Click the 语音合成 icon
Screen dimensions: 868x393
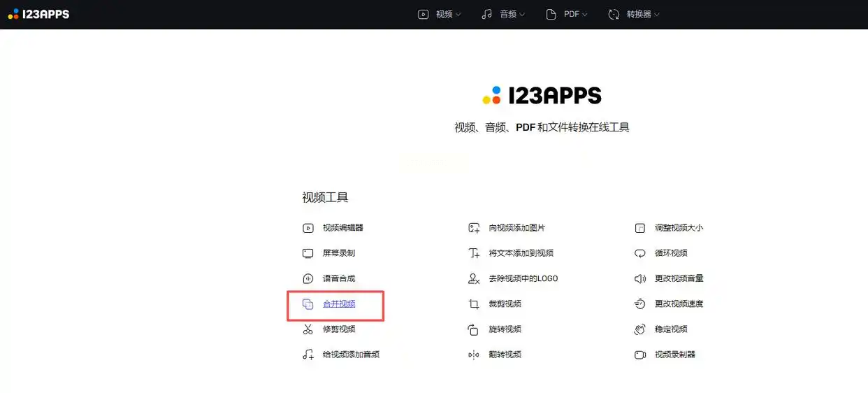coord(308,278)
